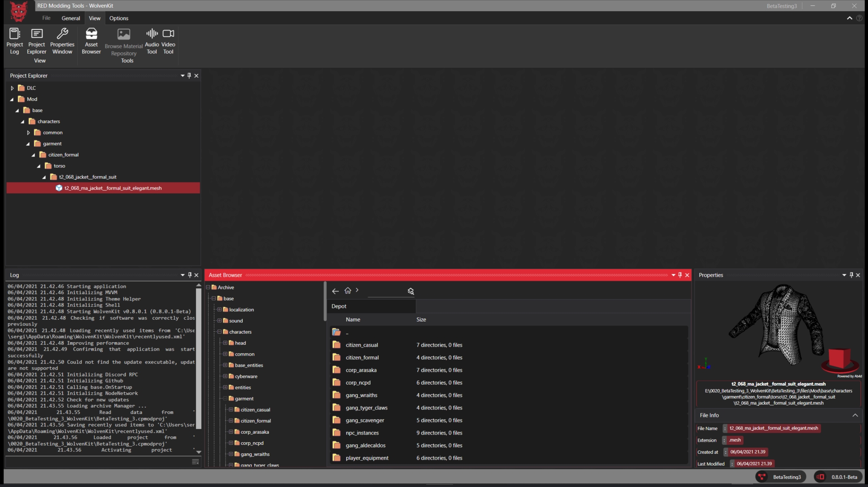868x487 pixels.
Task: Click the Log panel vertical scrollbar
Action: click(199, 359)
